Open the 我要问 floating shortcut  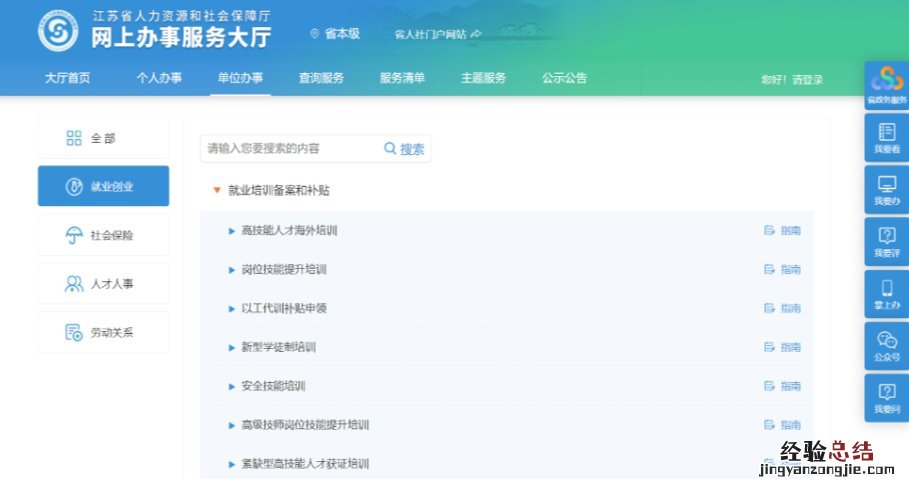[886, 398]
